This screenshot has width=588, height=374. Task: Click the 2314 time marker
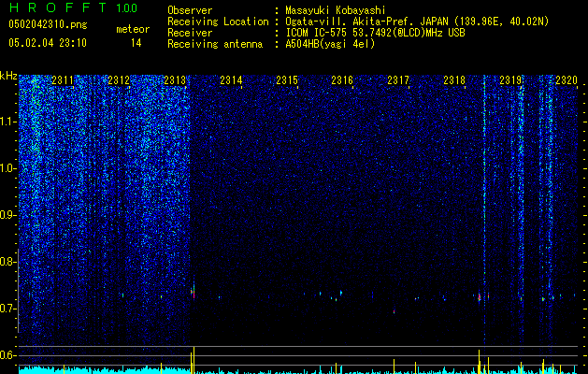click(x=231, y=79)
